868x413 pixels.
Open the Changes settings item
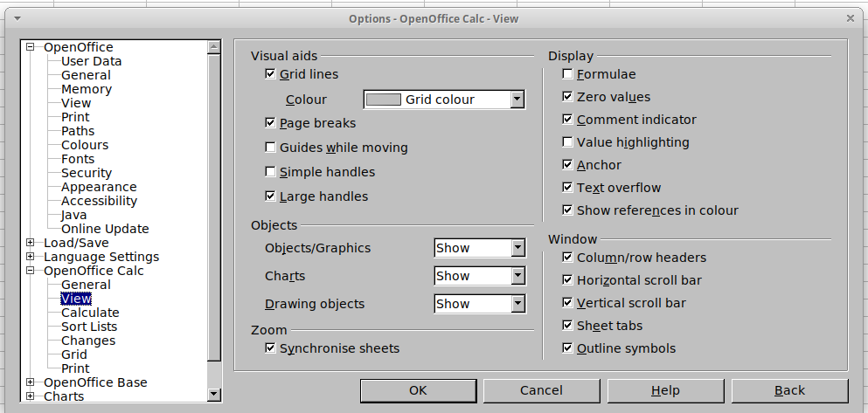coord(88,341)
